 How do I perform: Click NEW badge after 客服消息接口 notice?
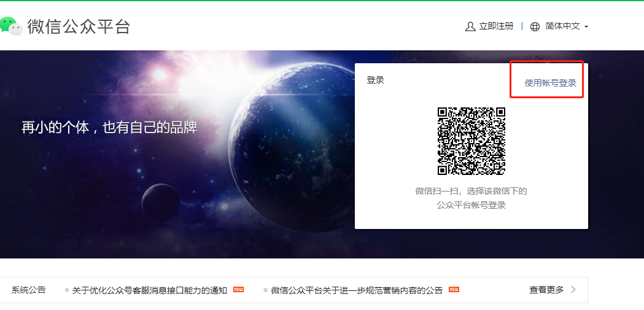[238, 290]
